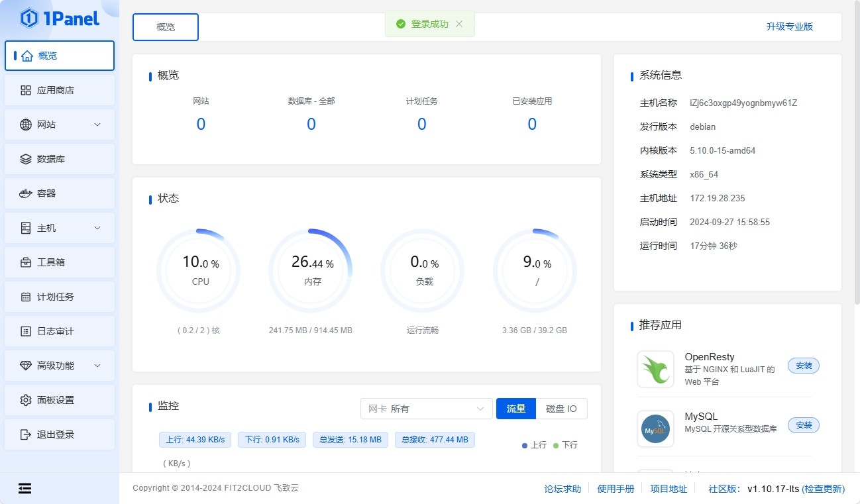The image size is (860, 504).
Task: Open 使用手册 footer link
Action: (x=616, y=489)
